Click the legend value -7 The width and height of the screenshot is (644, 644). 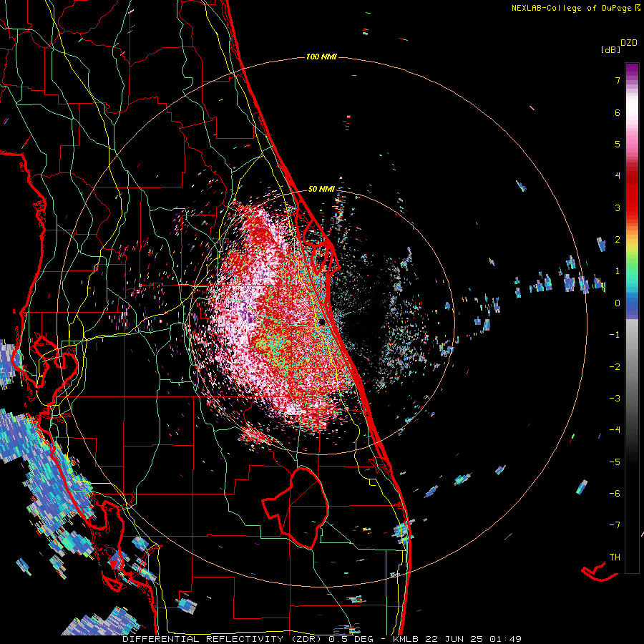pyautogui.click(x=615, y=525)
